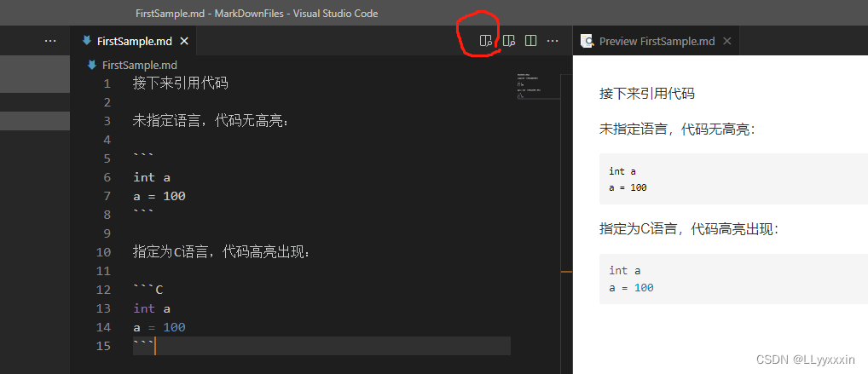Viewport: 868px width, 374px height.
Task: Click the unhighlighted 'int a' in preview
Action: [x=622, y=171]
